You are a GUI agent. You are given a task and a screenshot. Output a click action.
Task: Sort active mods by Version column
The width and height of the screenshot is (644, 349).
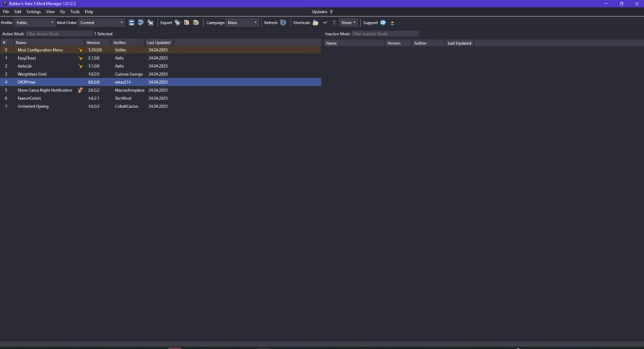[x=98, y=42]
